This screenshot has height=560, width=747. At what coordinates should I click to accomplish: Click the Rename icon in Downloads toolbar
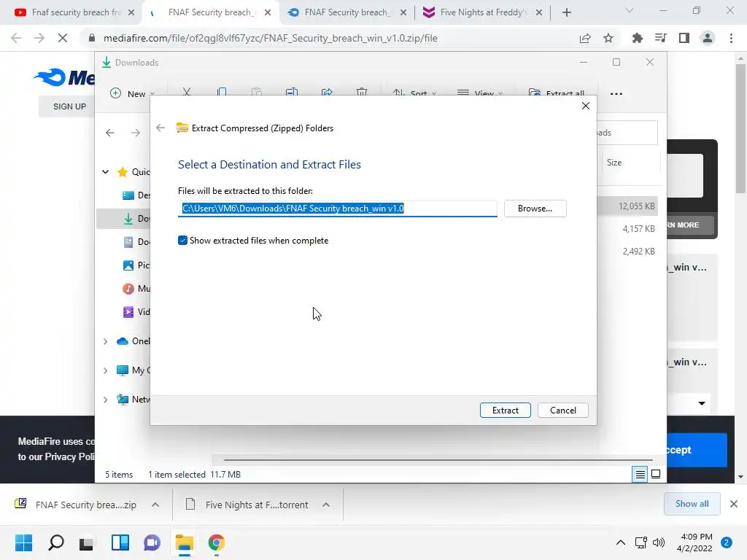pos(292,93)
